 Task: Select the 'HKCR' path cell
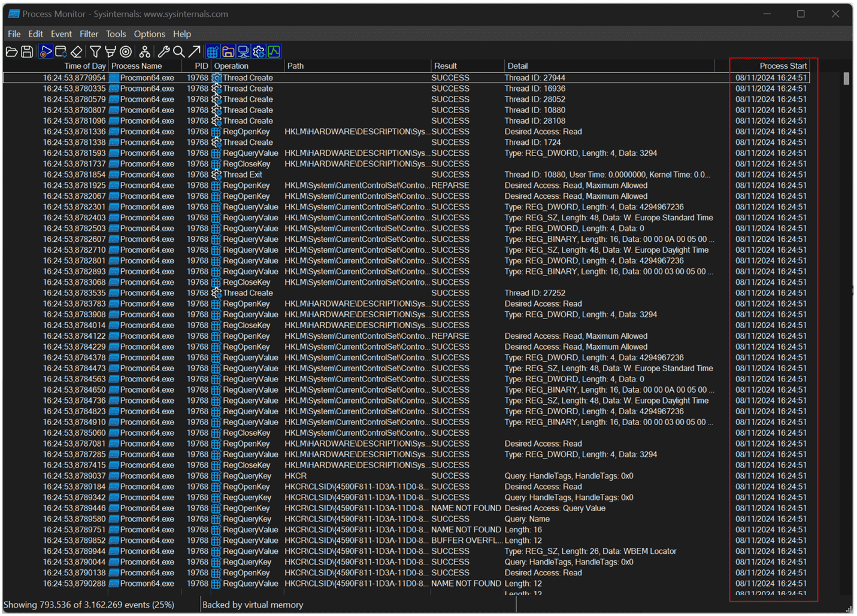tap(295, 476)
